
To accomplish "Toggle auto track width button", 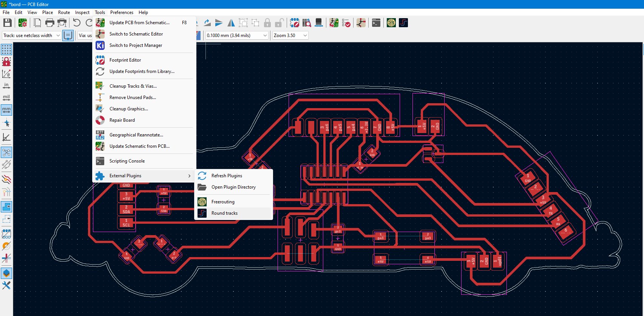I will click(x=68, y=35).
